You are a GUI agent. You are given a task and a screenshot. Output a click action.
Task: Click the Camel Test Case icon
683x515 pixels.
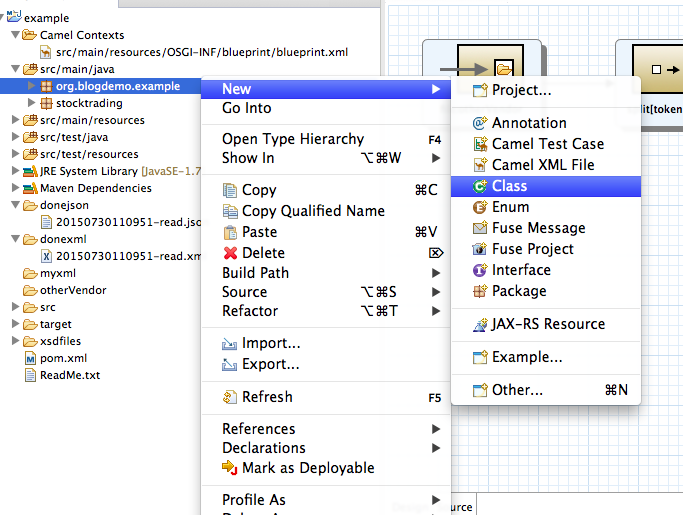pyautogui.click(x=480, y=144)
